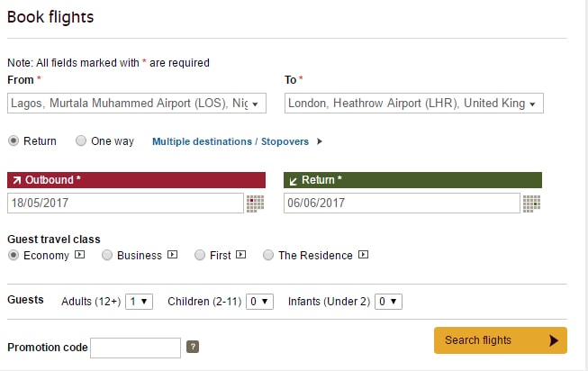
Task: Select the One way radio button
Action: click(81, 140)
